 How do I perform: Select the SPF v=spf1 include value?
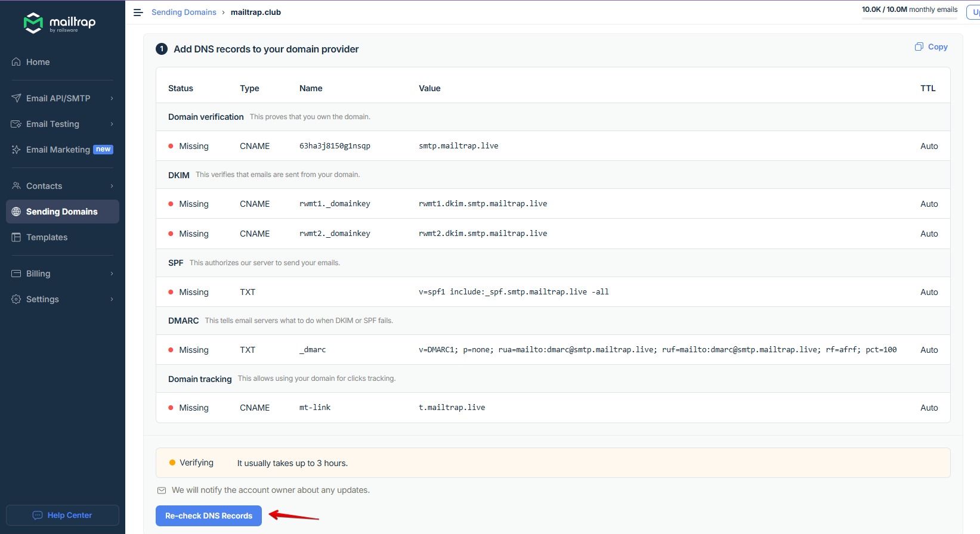pos(514,292)
